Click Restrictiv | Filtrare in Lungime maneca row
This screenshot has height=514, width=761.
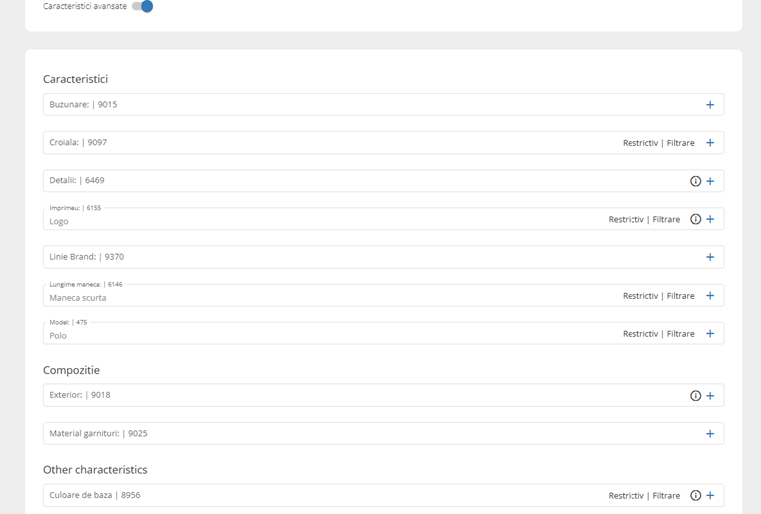point(658,296)
